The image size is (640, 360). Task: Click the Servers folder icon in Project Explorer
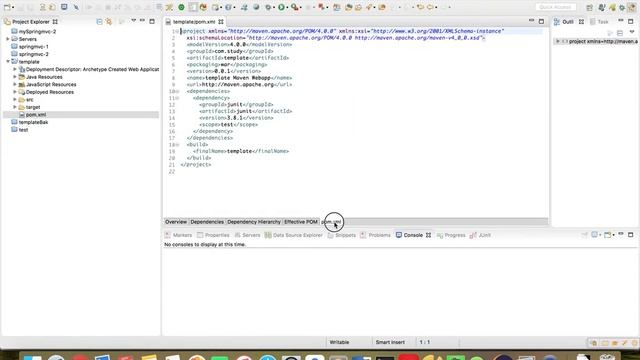pyautogui.click(x=15, y=39)
